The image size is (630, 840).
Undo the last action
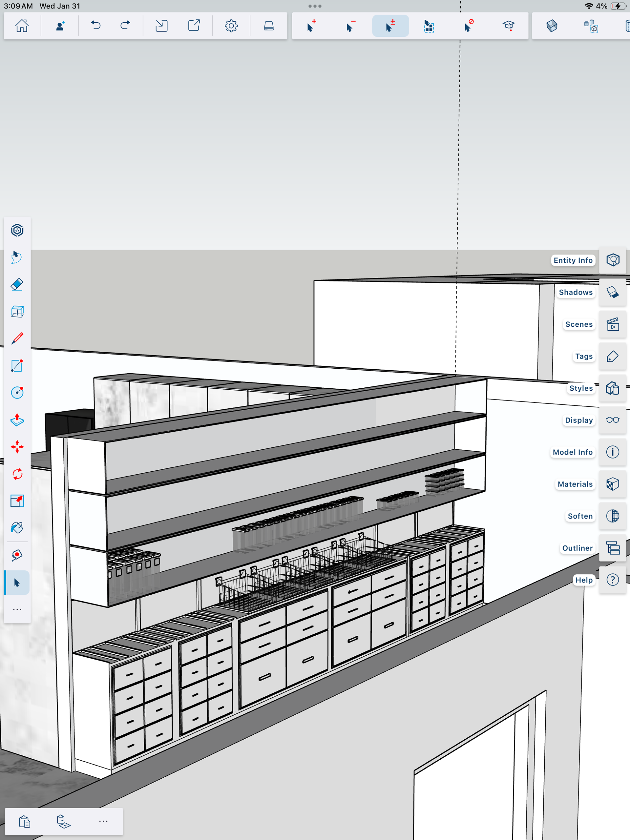(x=96, y=26)
